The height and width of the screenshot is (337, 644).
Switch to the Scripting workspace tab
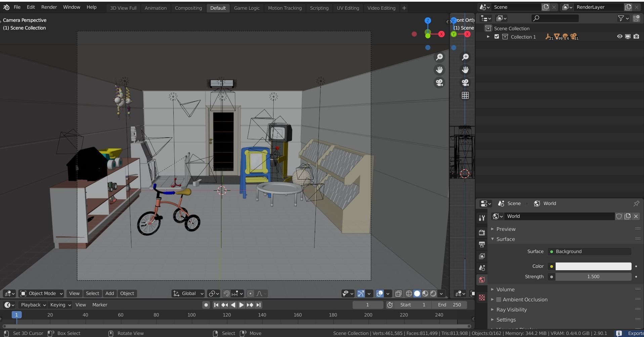tap(319, 8)
